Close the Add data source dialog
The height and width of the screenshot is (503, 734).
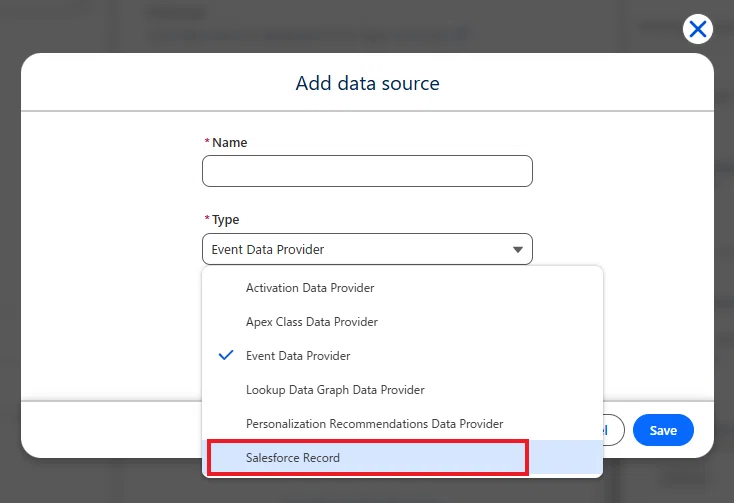click(x=697, y=29)
